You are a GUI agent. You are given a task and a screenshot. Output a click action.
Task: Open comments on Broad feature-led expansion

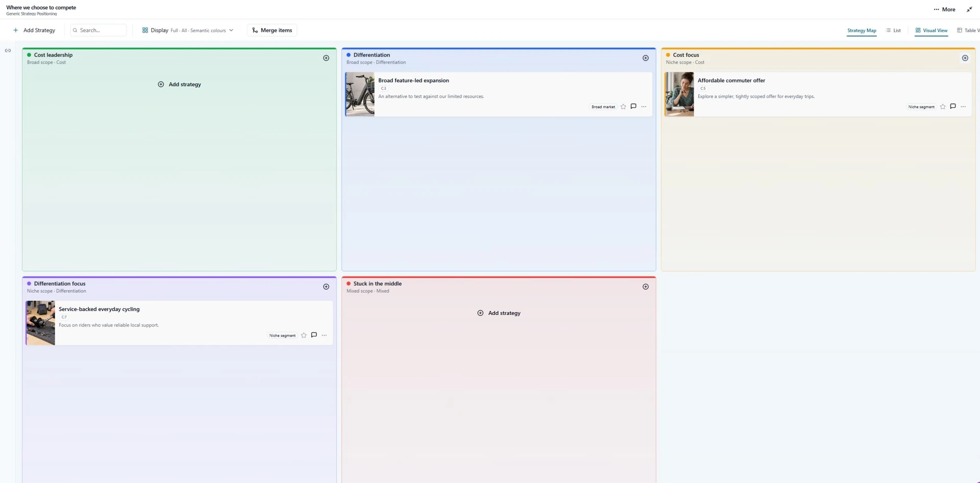pos(633,107)
